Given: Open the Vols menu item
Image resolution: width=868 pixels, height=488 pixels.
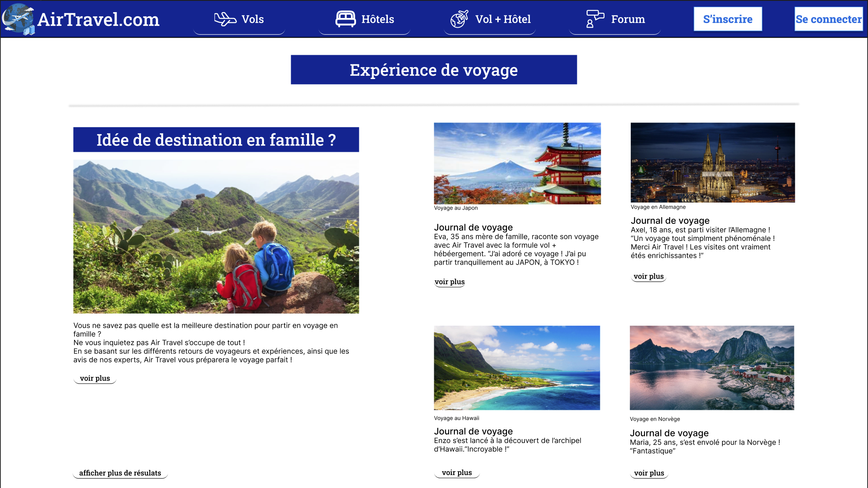Looking at the screenshot, I should (252, 19).
